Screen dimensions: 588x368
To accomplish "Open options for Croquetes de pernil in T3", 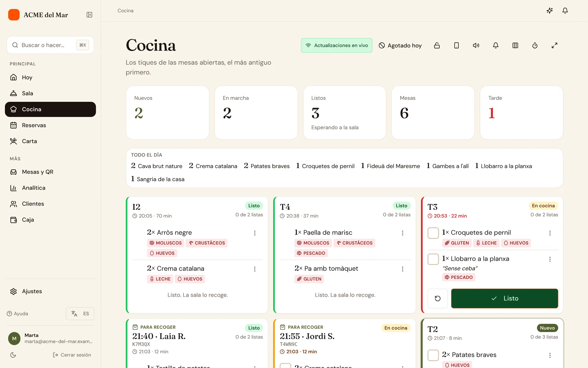I will click(x=550, y=233).
